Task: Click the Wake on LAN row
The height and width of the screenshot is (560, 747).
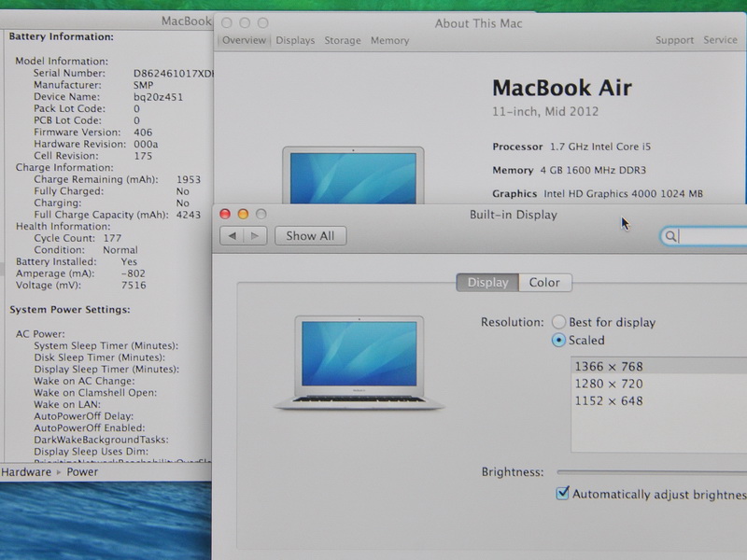Action: tap(67, 404)
